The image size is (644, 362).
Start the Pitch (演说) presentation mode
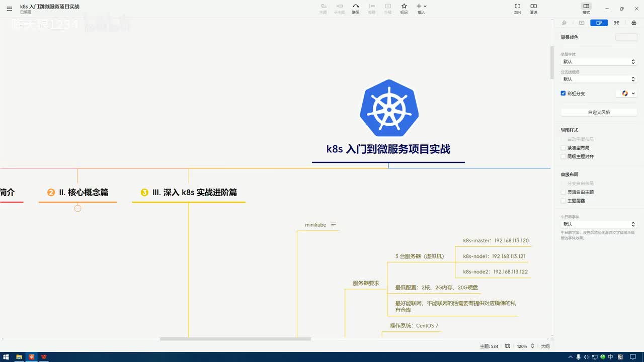tap(533, 9)
